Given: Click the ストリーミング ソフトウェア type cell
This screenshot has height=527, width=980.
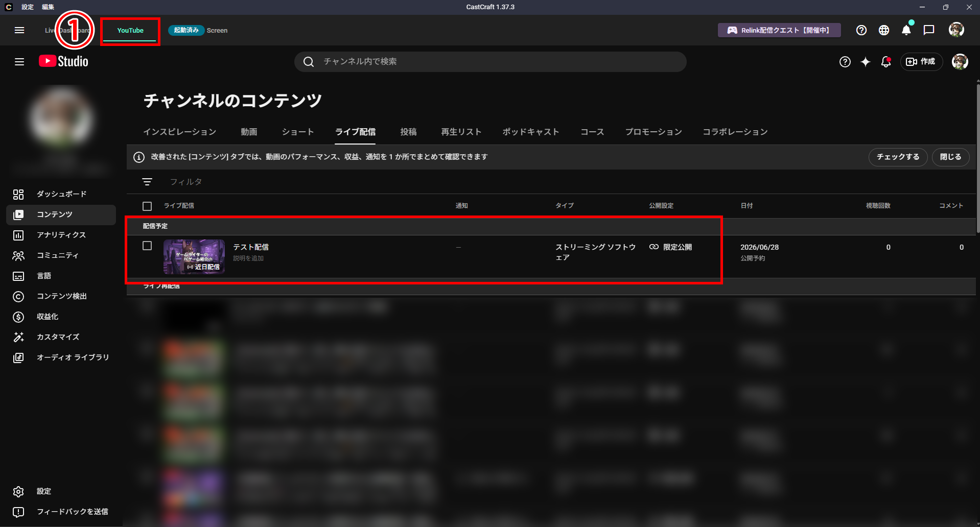Looking at the screenshot, I should 596,252.
